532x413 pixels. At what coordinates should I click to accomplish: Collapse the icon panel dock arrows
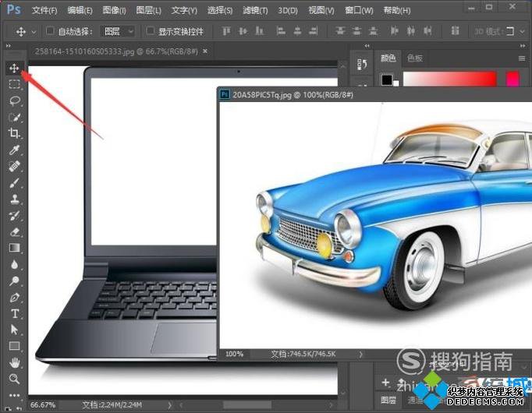[367, 45]
